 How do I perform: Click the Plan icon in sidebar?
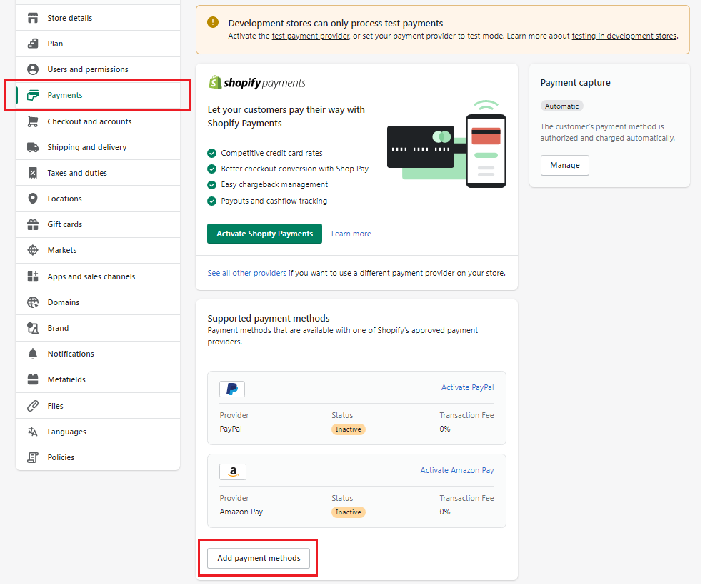pos(33,44)
